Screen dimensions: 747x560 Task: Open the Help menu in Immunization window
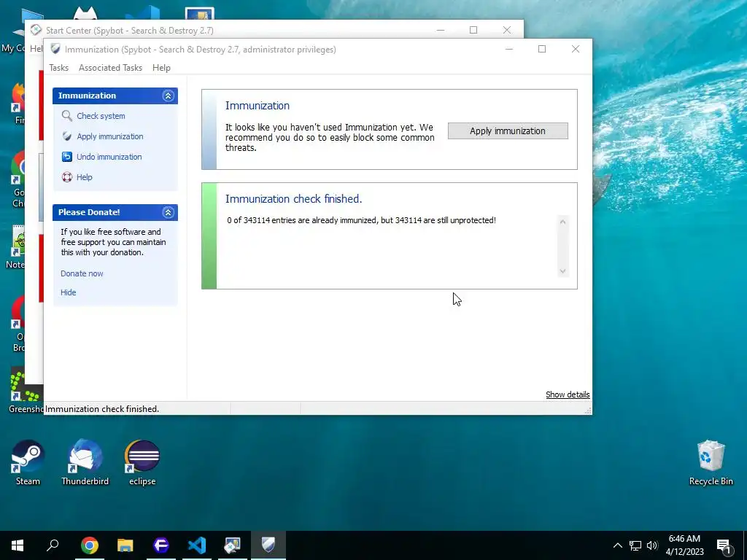pos(161,68)
